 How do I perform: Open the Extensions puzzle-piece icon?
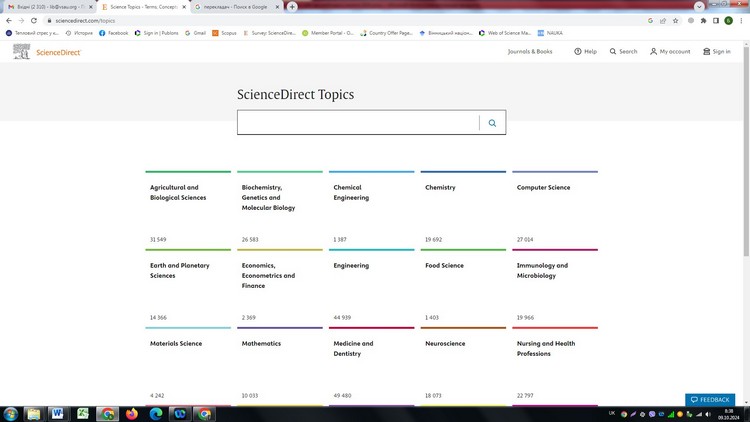pyautogui.click(x=703, y=21)
